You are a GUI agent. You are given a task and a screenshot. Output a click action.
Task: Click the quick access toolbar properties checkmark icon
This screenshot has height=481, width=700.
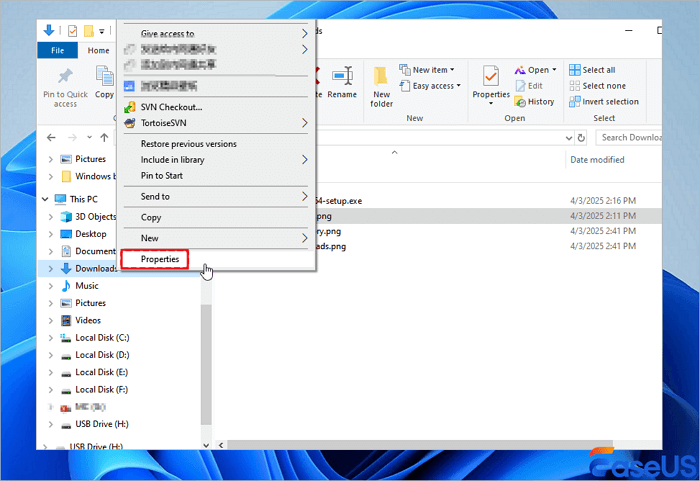click(72, 31)
